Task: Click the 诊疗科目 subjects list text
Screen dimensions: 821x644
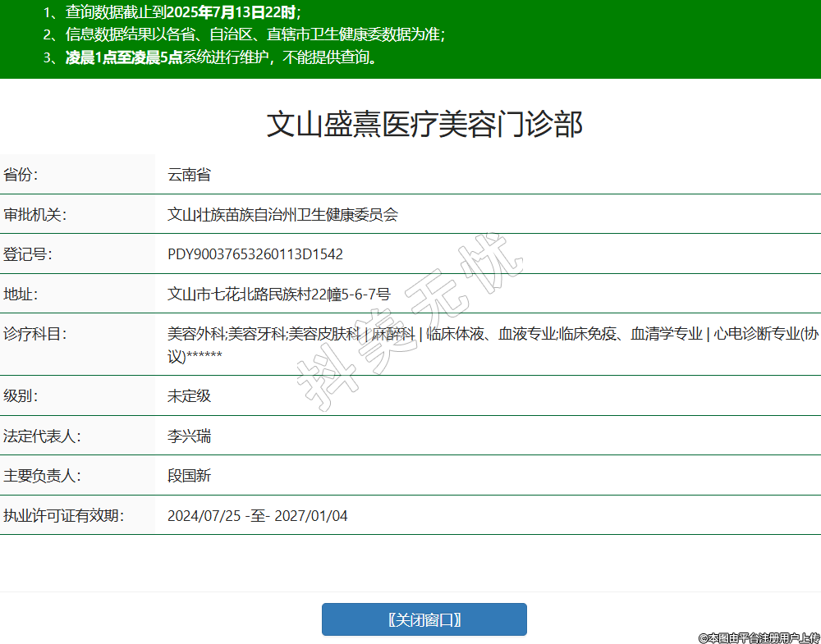Action: point(493,334)
